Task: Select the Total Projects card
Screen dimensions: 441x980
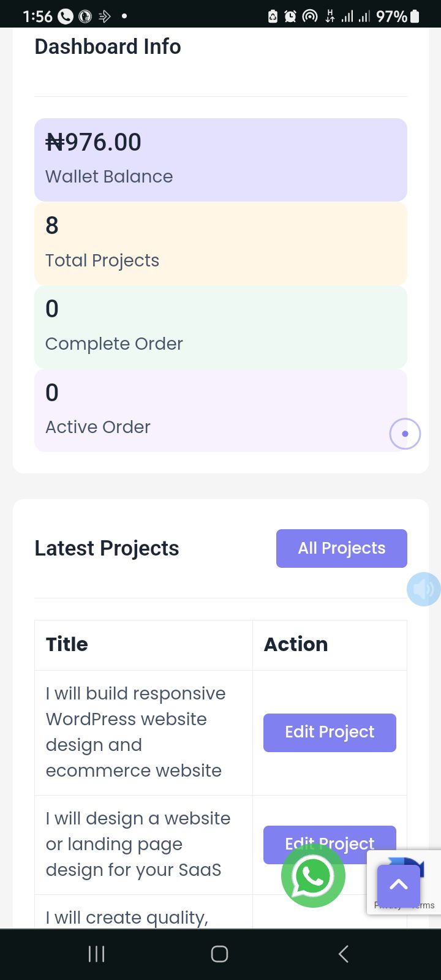Action: tap(221, 243)
